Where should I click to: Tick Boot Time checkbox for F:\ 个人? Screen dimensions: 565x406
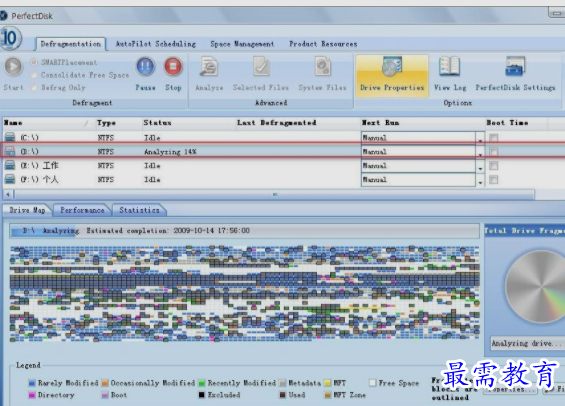pos(494,179)
